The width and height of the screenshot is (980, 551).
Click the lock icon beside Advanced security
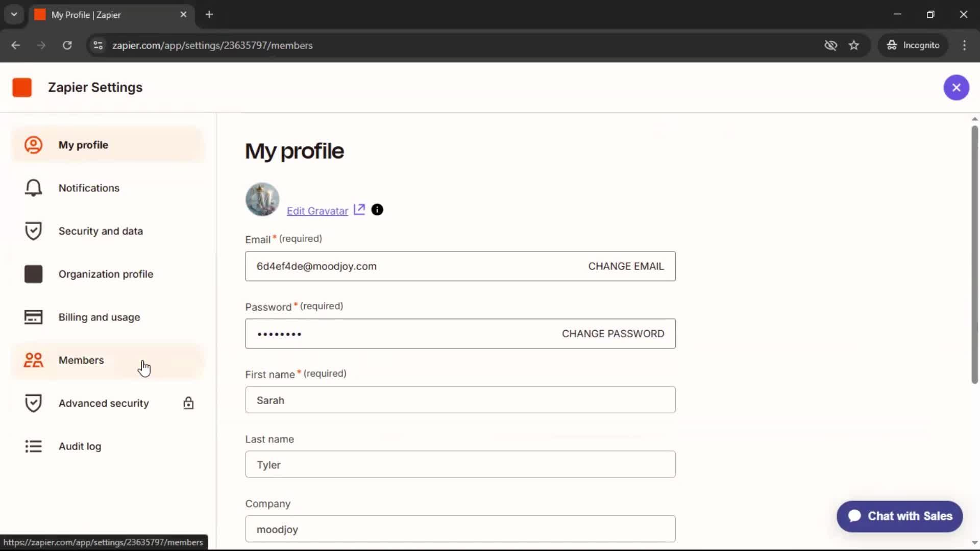[188, 403]
